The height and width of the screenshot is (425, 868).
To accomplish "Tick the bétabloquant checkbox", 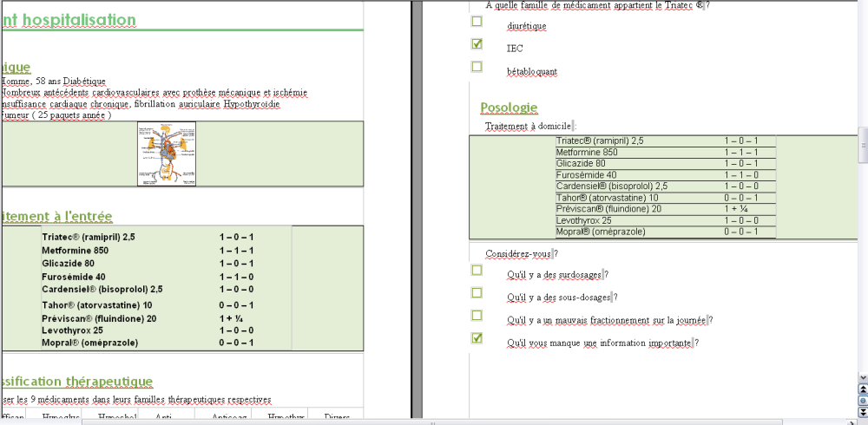I will coord(477,67).
